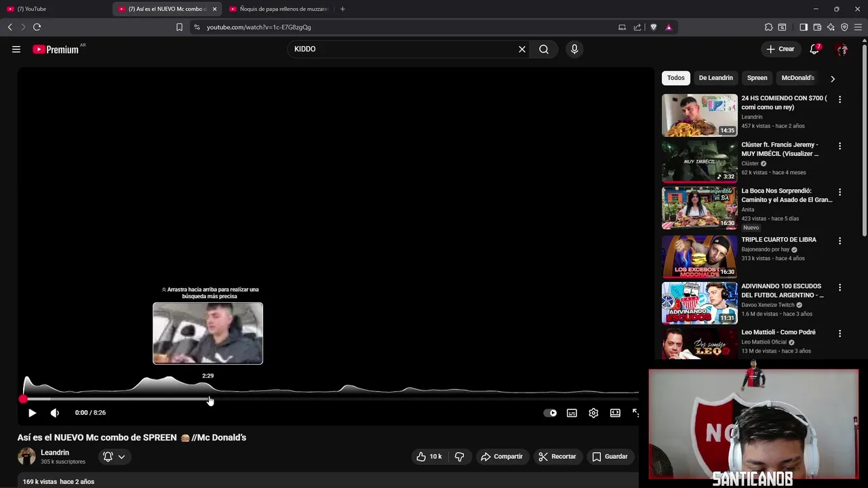
Task: Open options for ADIVINANDO 100 ESCUDOS
Action: pyautogui.click(x=840, y=287)
